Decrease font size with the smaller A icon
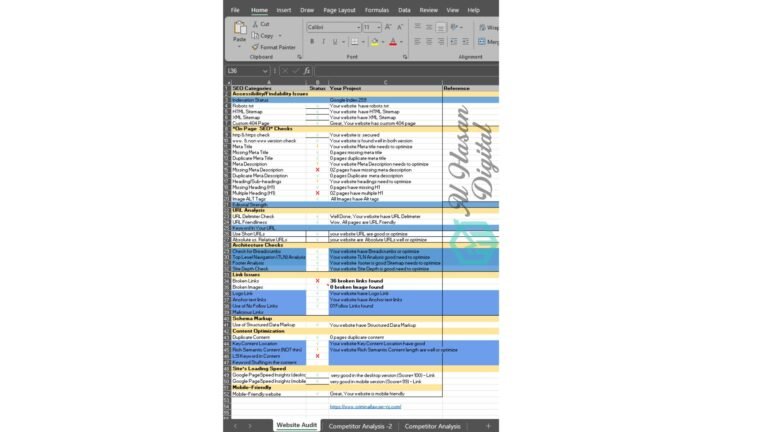Viewport: 768px width, 432px height. 400,27
